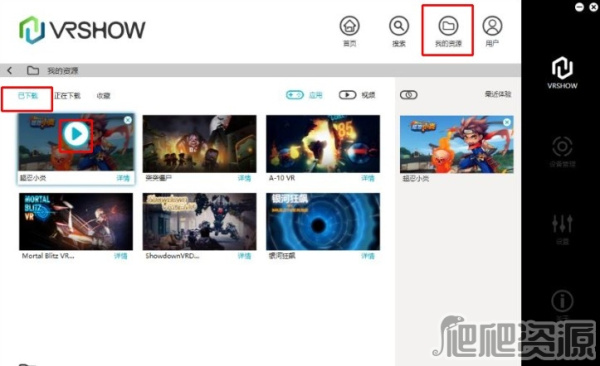Select the 应用 apps filter label
This screenshot has height=366, width=600.
[x=316, y=95]
